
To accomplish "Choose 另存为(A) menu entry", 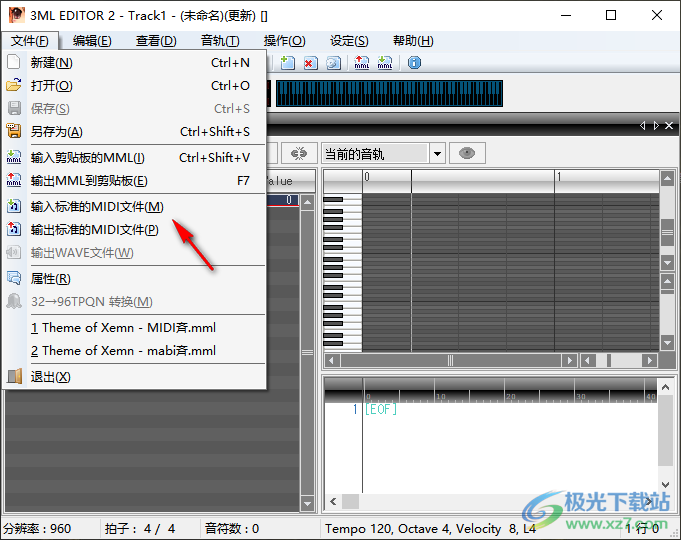I will pyautogui.click(x=135, y=132).
